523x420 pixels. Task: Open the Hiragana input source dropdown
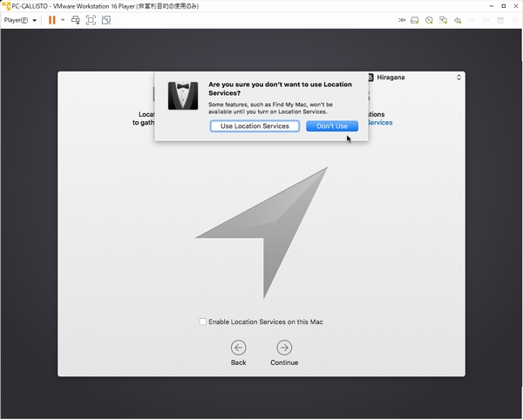click(x=414, y=78)
